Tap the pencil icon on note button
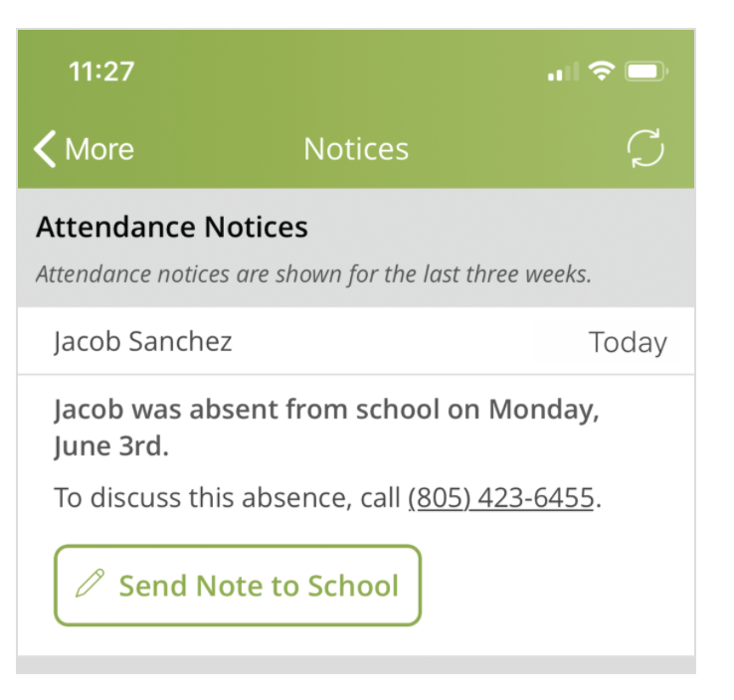This screenshot has height=700, width=734. (x=90, y=583)
